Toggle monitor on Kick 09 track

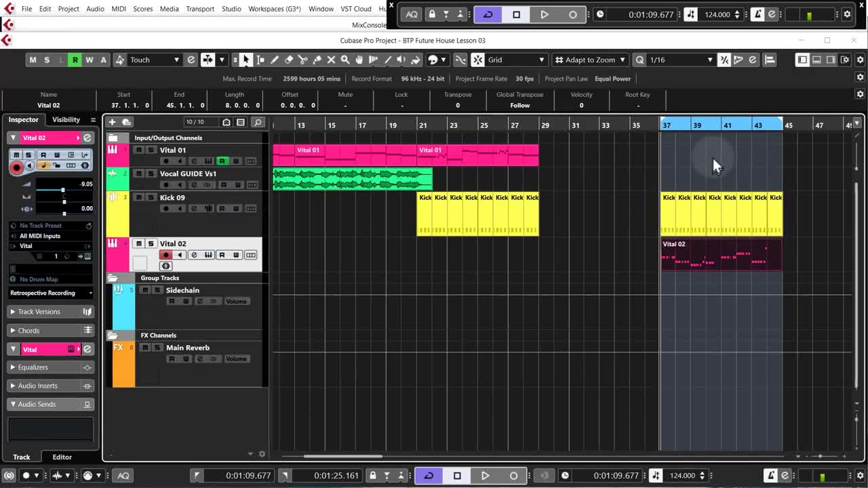pyautogui.click(x=179, y=208)
